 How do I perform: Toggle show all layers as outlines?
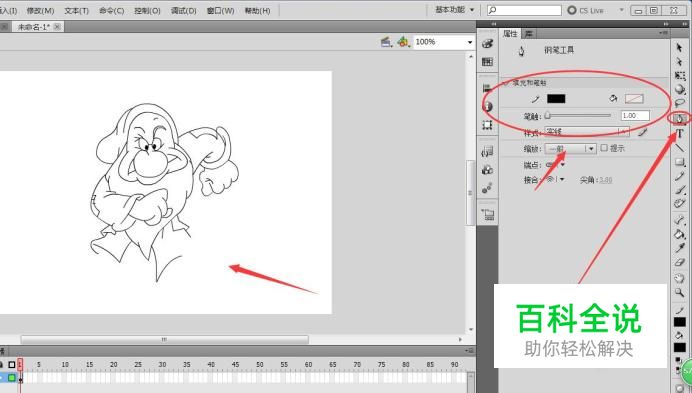(x=12, y=365)
